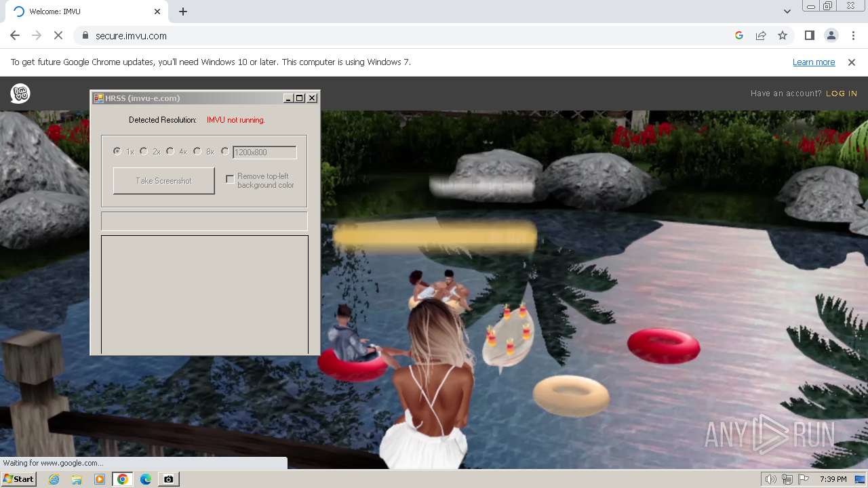Click the 7:39 PM system clock
This screenshot has height=488, width=868.
(x=833, y=479)
